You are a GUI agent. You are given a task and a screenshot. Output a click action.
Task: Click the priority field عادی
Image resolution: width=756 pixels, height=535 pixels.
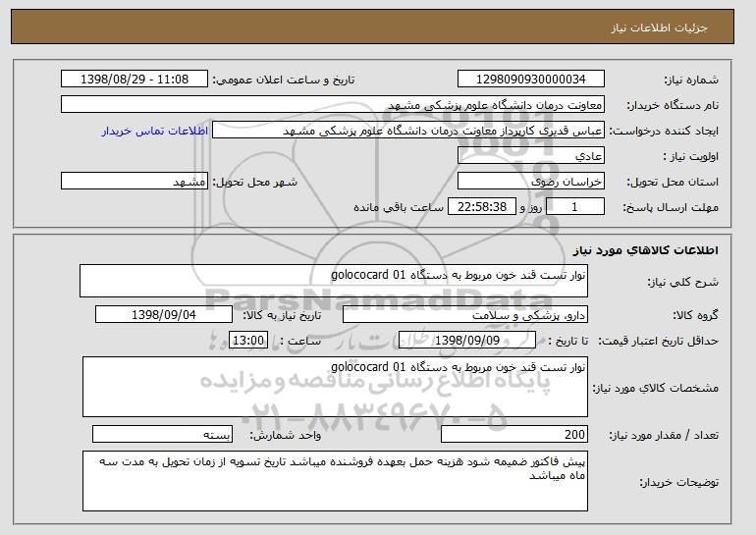531,156
